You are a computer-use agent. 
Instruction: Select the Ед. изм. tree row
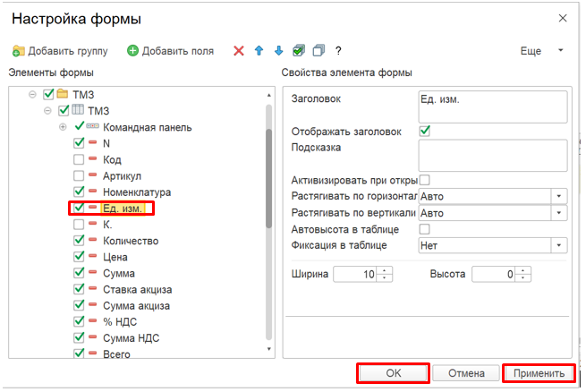(123, 209)
